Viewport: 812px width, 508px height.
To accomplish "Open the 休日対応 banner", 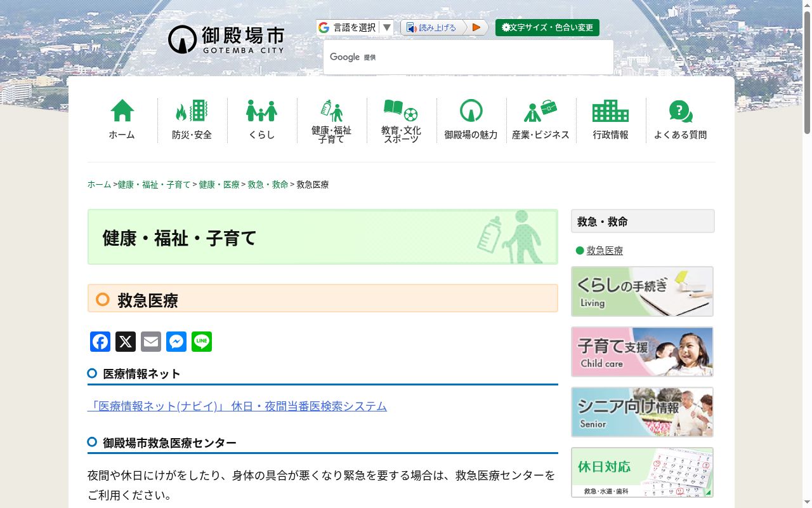I will click(x=642, y=472).
